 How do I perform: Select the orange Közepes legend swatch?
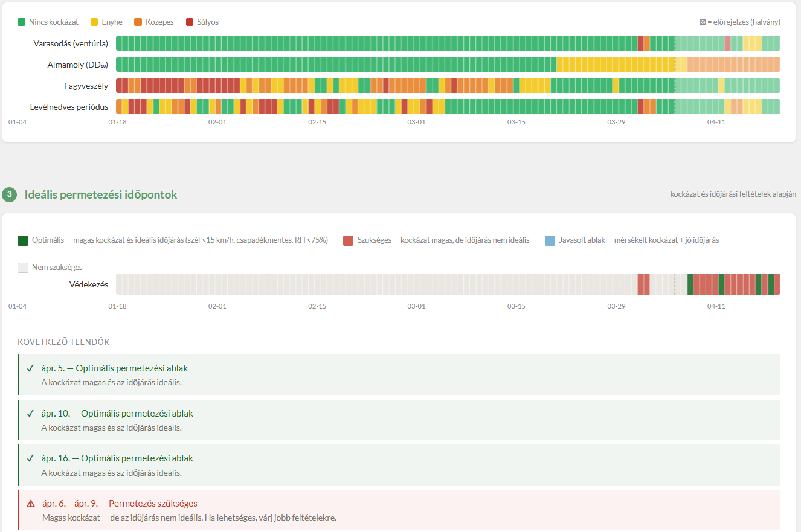[x=138, y=22]
